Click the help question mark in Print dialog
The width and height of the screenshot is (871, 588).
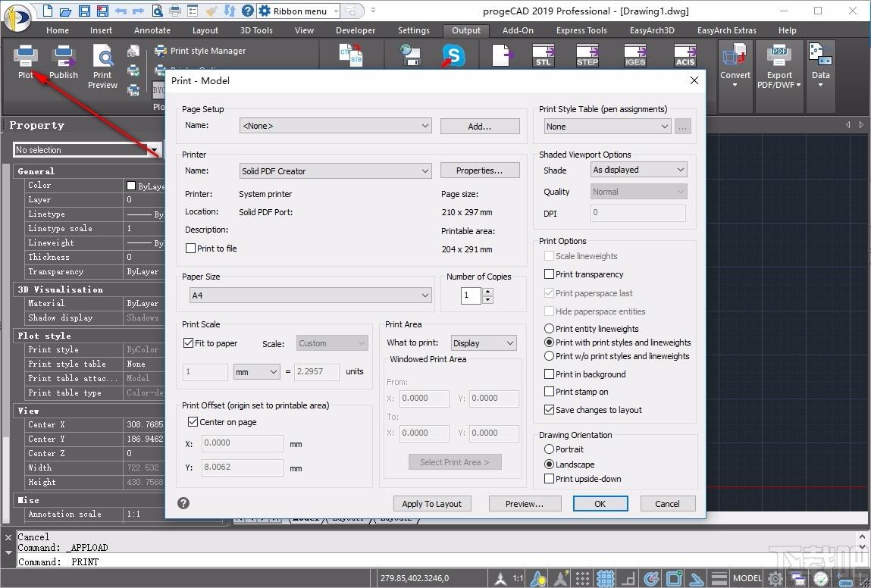tap(183, 503)
